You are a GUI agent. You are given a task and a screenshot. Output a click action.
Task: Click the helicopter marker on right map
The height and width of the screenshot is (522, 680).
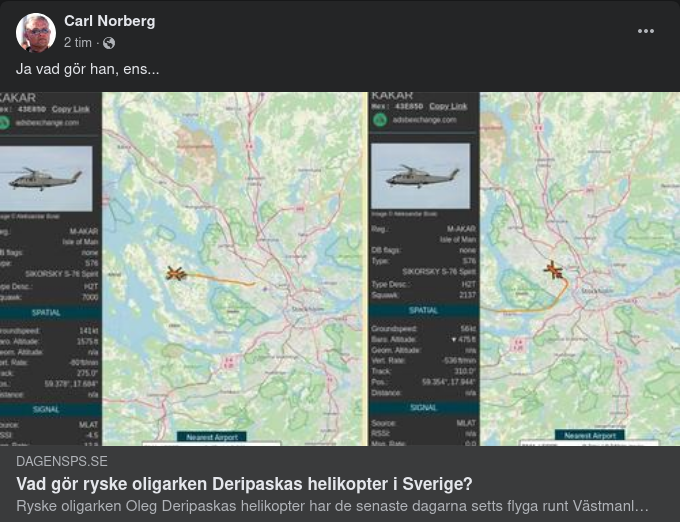[x=552, y=270]
